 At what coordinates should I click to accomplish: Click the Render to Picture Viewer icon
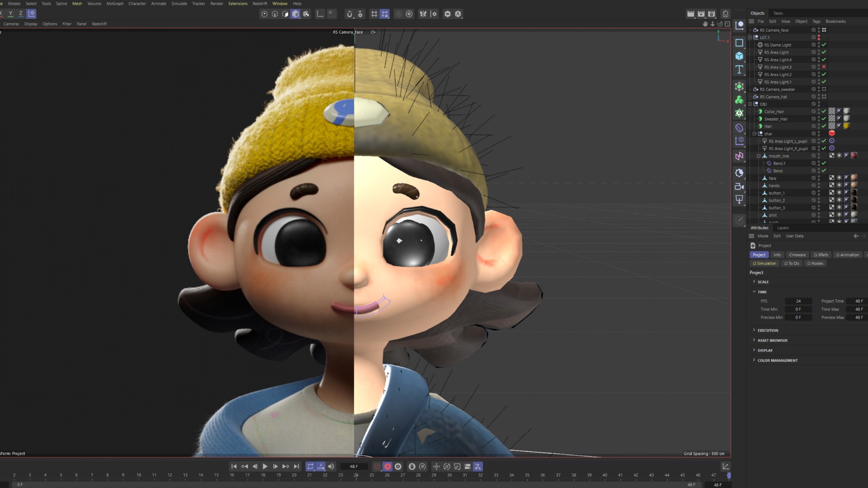tap(701, 14)
